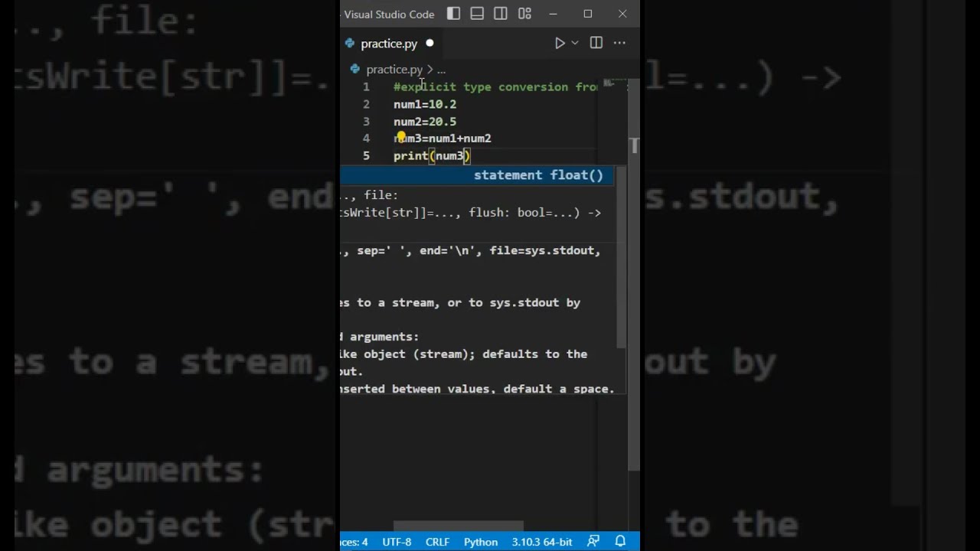980x551 pixels.
Task: Click the line 1 comment text
Action: coord(495,87)
